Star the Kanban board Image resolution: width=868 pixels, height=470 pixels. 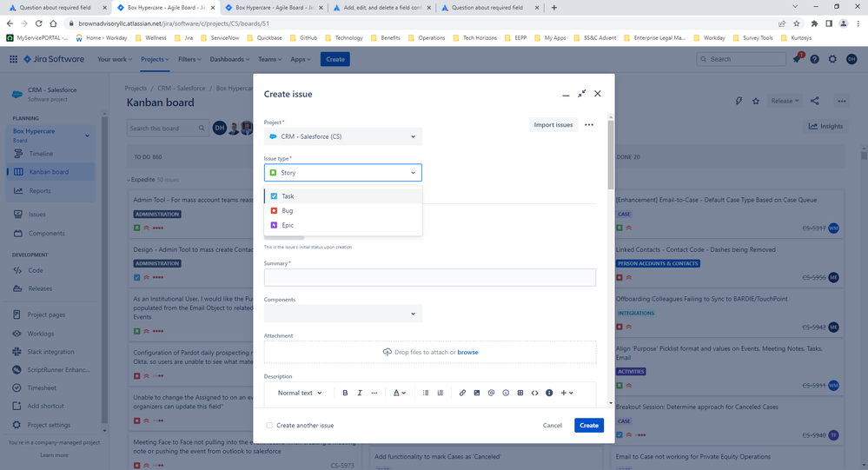pos(756,101)
